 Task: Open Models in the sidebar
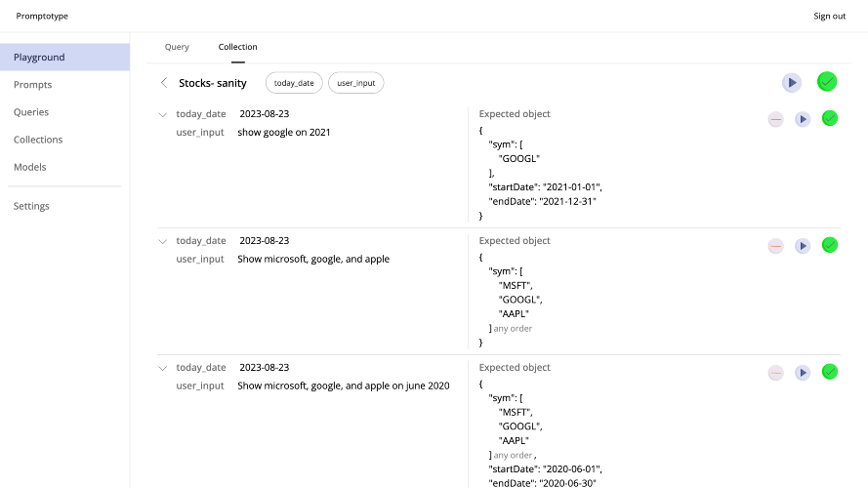tap(30, 167)
